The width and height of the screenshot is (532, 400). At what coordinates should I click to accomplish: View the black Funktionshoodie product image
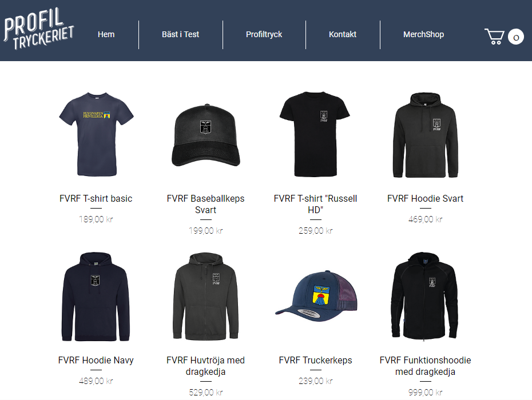click(x=425, y=295)
